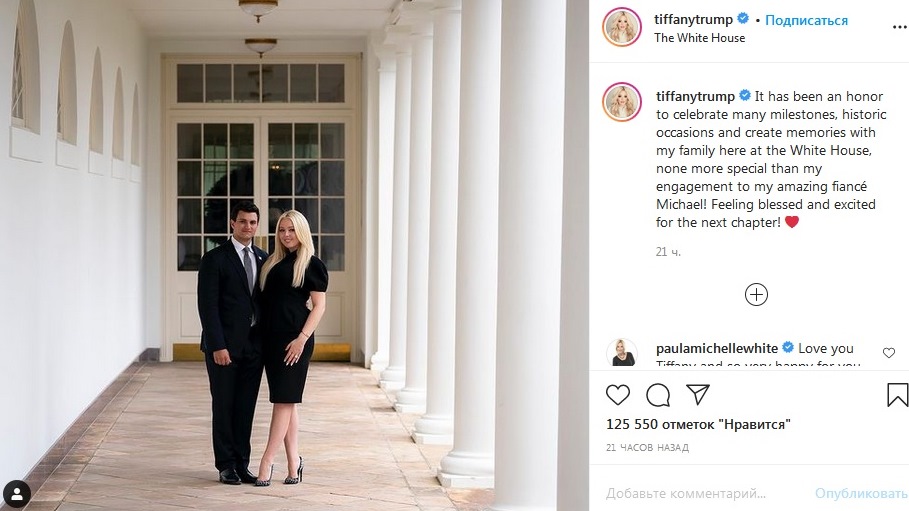
Task: Open The White House location link
Action: click(700, 38)
